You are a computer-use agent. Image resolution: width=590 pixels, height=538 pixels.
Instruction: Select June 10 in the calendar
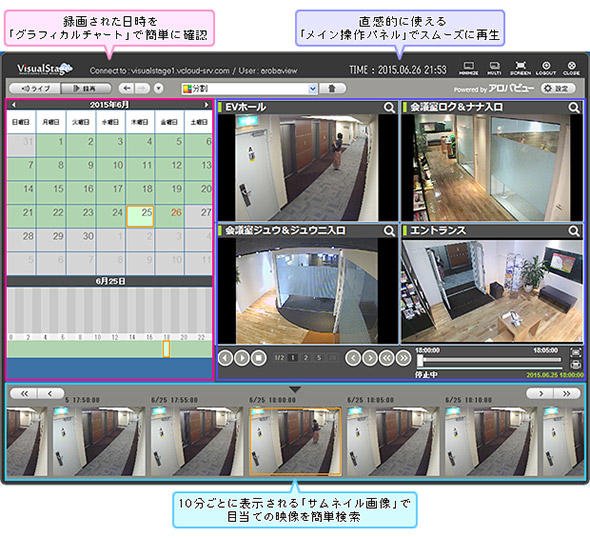[111, 169]
